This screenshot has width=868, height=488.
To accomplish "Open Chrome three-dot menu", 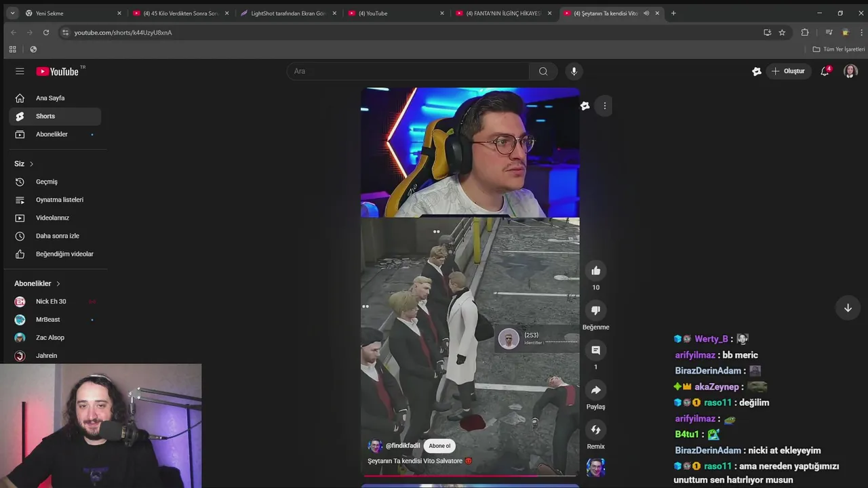I will tap(862, 33).
